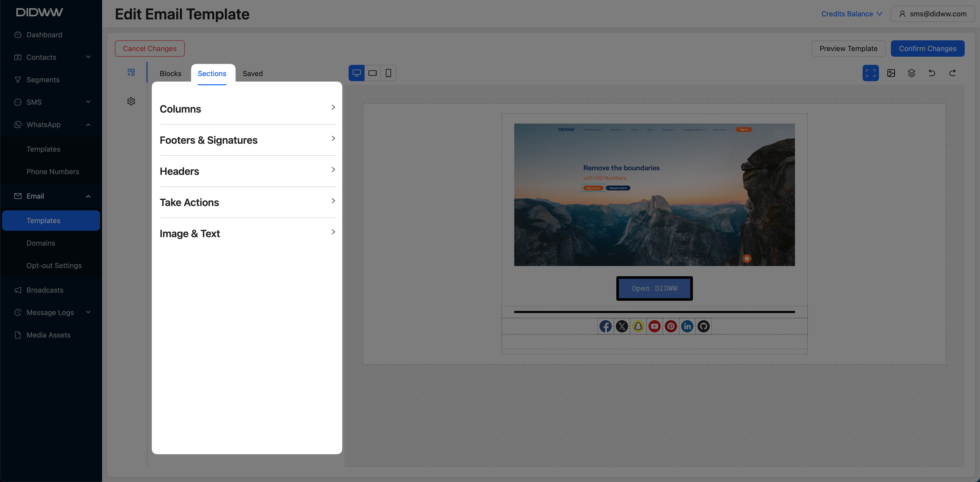Switch to the Blocks tab
This screenshot has height=482, width=980.
coord(170,74)
